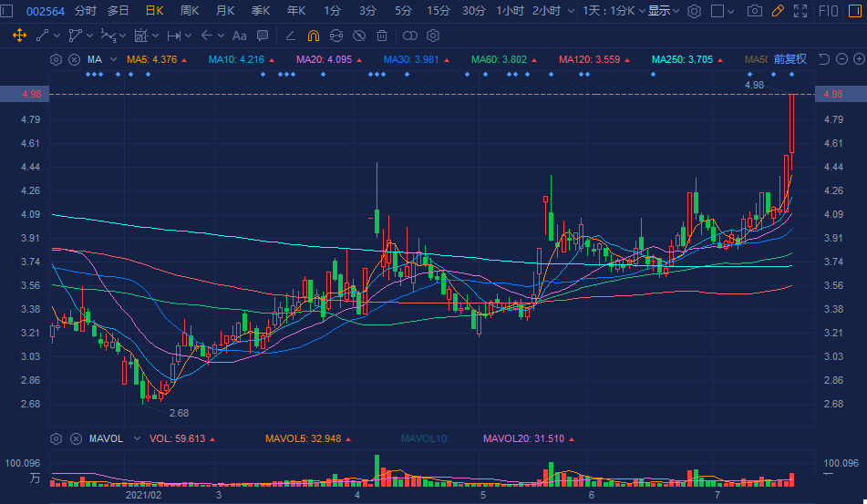This screenshot has width=867, height=504.
Task: Toggle hide drawings eye icon
Action: 359,36
